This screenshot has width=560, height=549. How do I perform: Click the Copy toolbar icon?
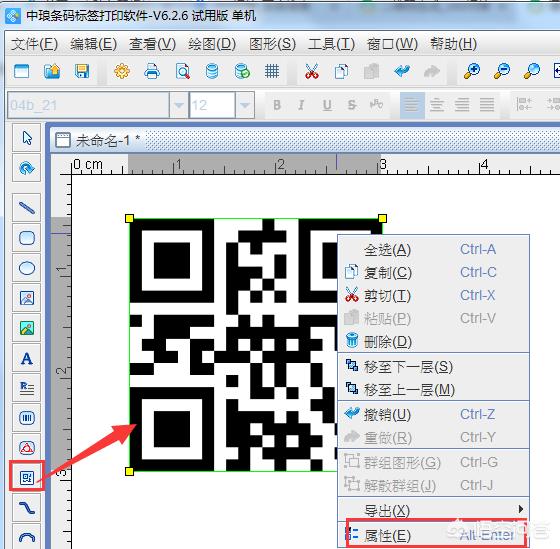tap(341, 71)
